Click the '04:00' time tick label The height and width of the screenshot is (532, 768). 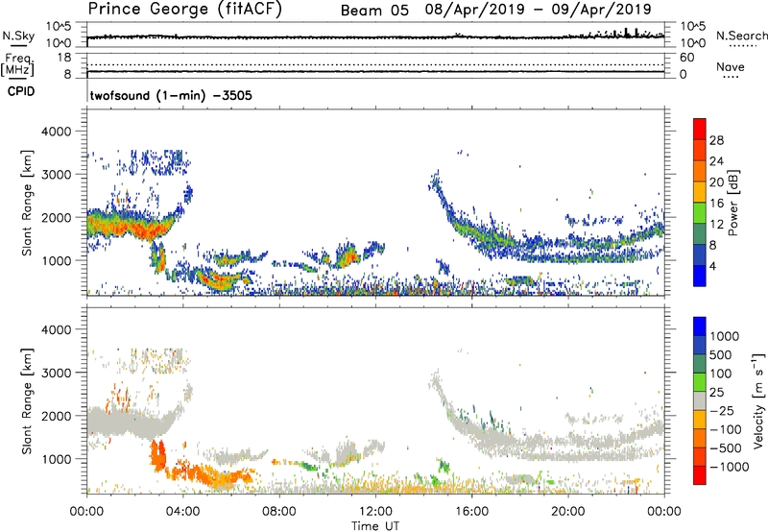(182, 512)
